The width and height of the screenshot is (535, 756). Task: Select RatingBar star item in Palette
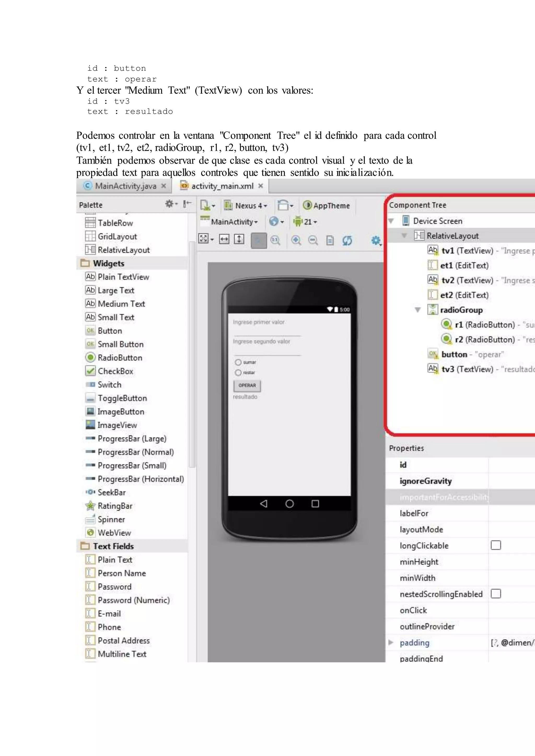point(109,506)
